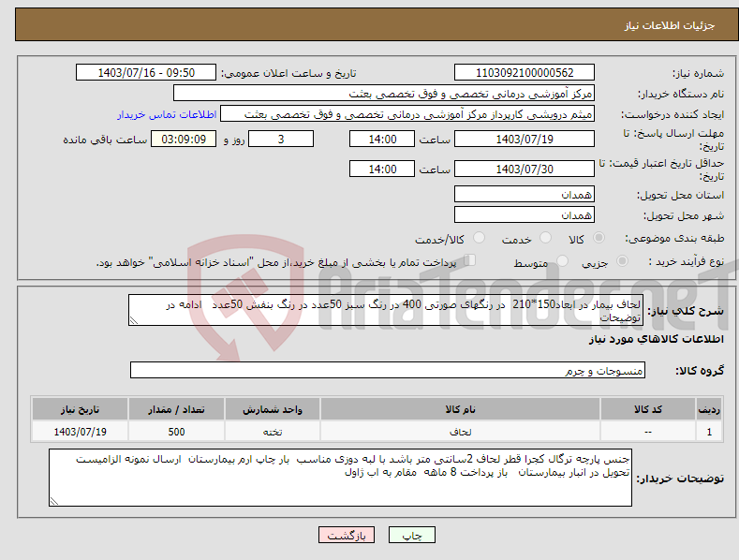
Task: Click the گروه کالا field منسوجات و چرم
Action: (388, 371)
